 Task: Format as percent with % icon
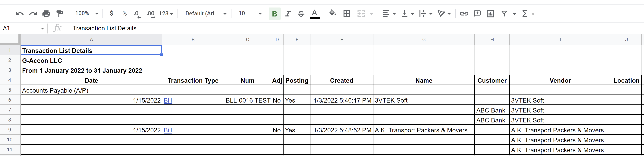pyautogui.click(x=124, y=13)
